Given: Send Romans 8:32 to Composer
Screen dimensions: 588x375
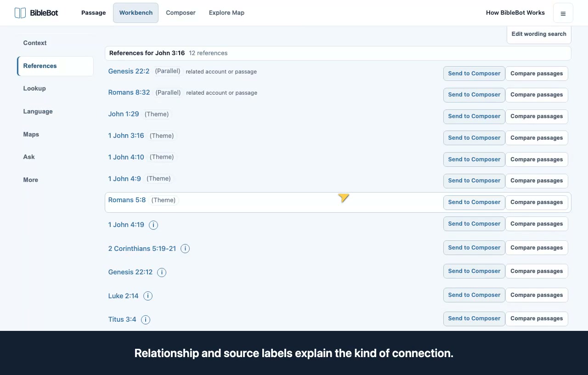Looking at the screenshot, I should coord(474,95).
